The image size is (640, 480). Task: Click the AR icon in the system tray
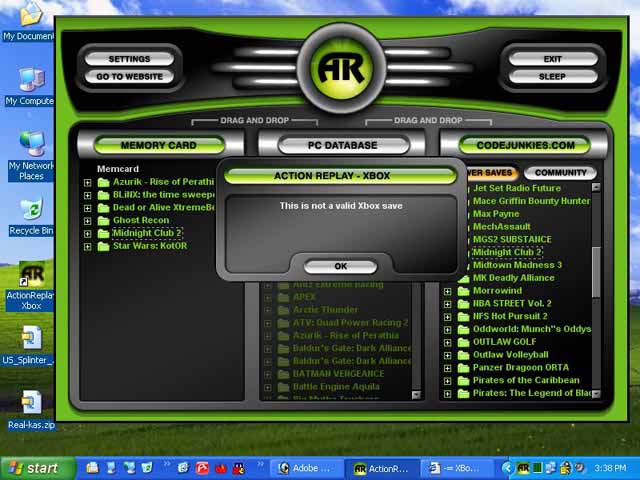(x=523, y=468)
